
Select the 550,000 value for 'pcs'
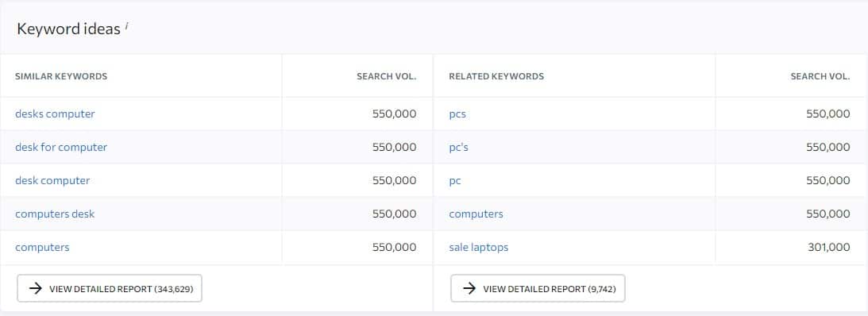click(x=828, y=114)
